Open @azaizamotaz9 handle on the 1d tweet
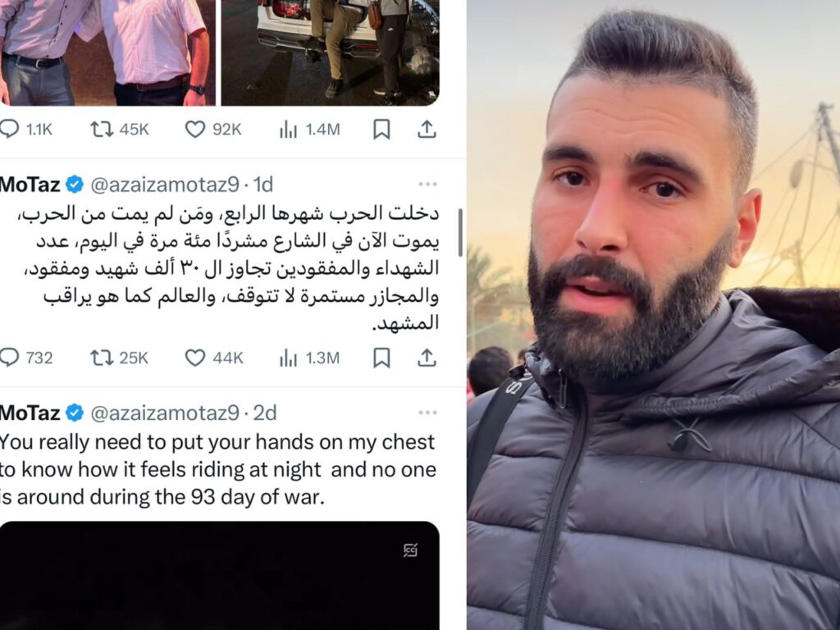This screenshot has height=630, width=840. (x=165, y=185)
